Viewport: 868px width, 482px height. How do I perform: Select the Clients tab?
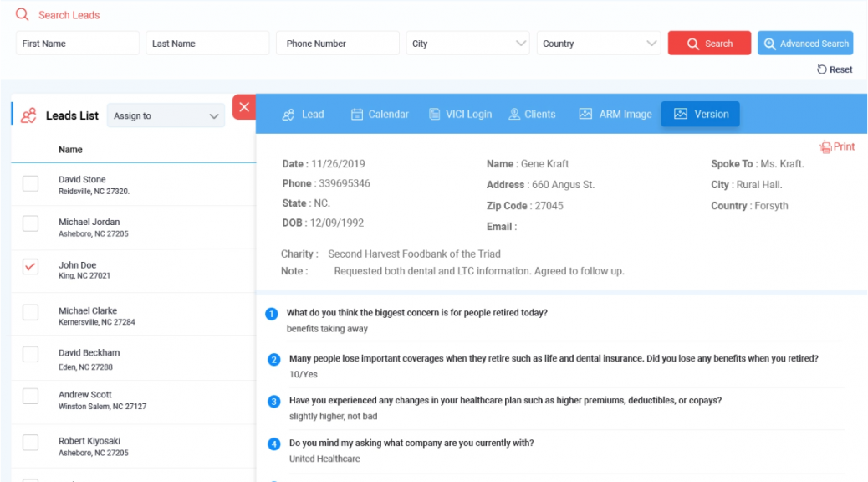click(532, 114)
